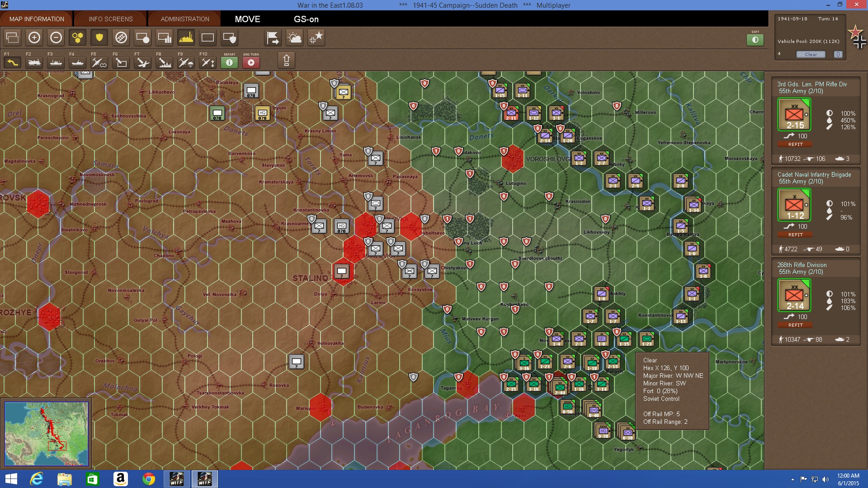Toggle the rail damage info overlay
868x488 pixels.
click(121, 38)
